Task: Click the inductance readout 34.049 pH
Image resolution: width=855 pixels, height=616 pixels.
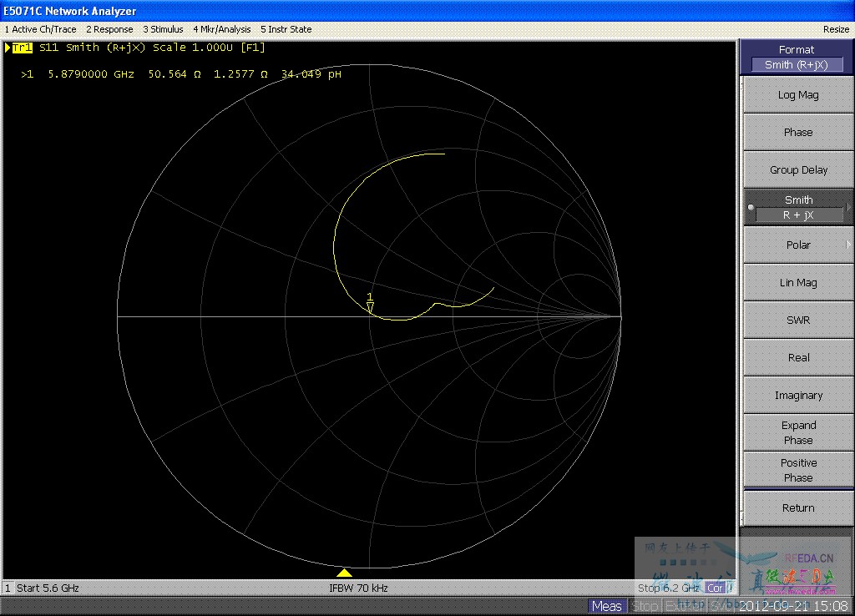Action: pyautogui.click(x=311, y=74)
